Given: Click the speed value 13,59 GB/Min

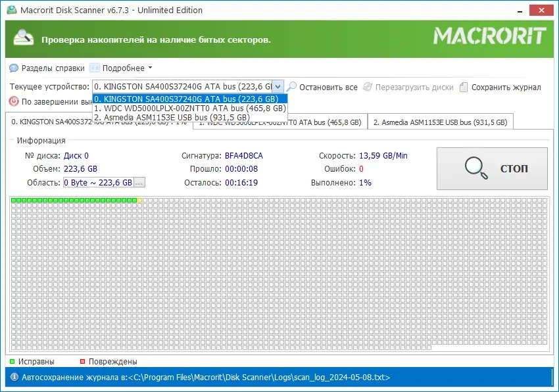Looking at the screenshot, I should click(383, 156).
